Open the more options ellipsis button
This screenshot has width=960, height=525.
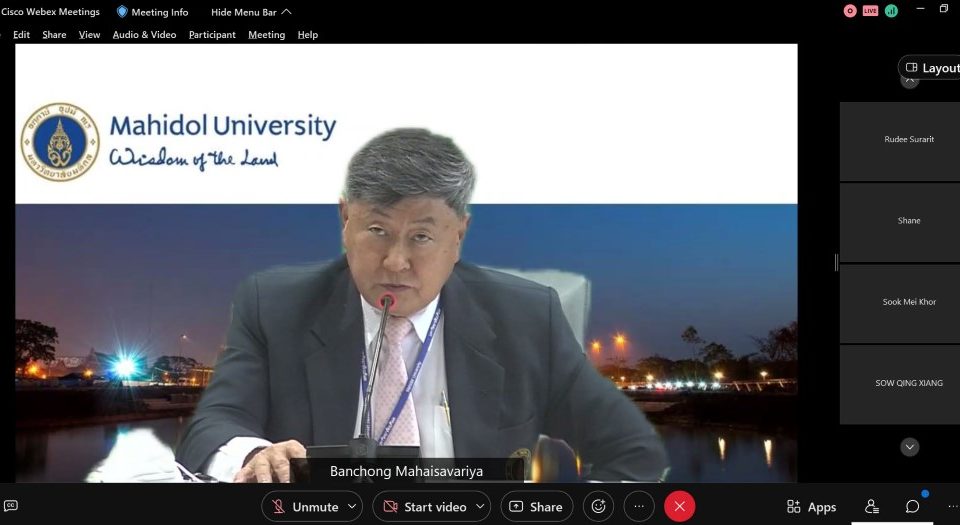pos(639,507)
